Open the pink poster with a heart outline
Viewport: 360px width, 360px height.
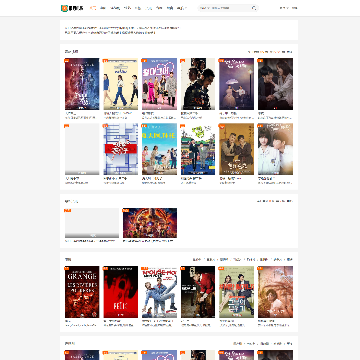point(159,84)
